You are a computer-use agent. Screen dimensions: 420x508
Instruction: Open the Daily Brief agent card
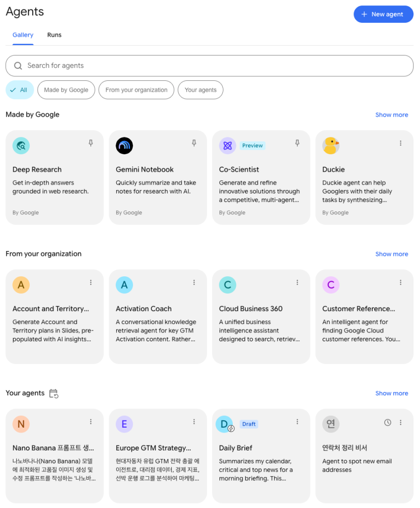pyautogui.click(x=261, y=456)
